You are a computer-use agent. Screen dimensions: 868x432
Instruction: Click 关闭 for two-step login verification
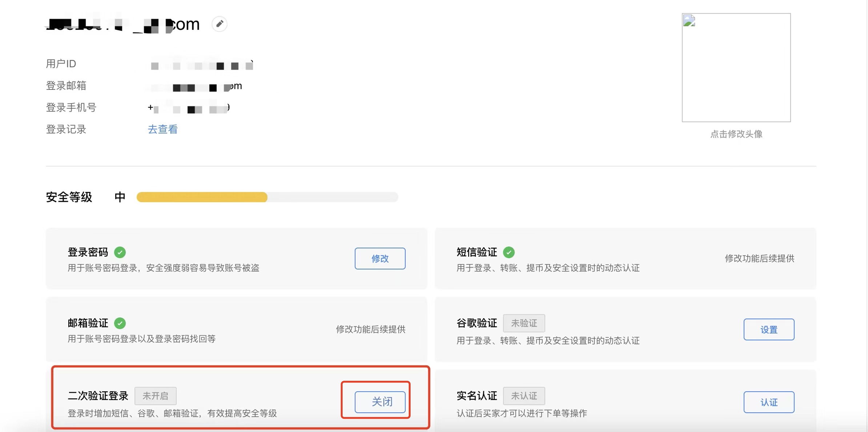pyautogui.click(x=380, y=402)
